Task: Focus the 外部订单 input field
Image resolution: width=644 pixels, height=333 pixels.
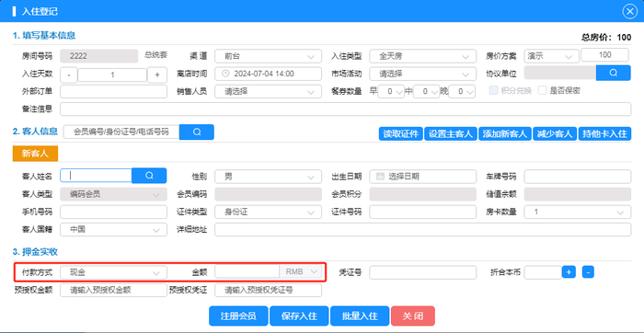Action: coord(113,92)
